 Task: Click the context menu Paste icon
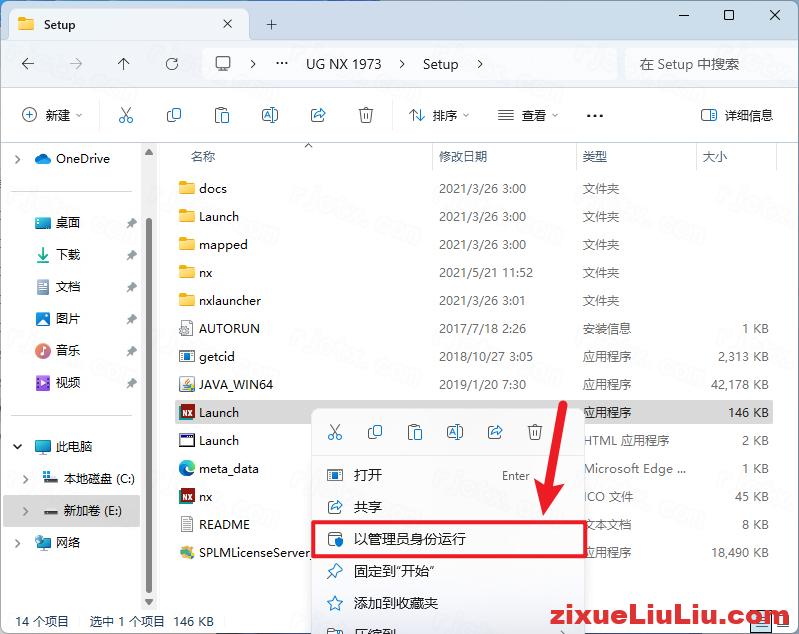415,432
